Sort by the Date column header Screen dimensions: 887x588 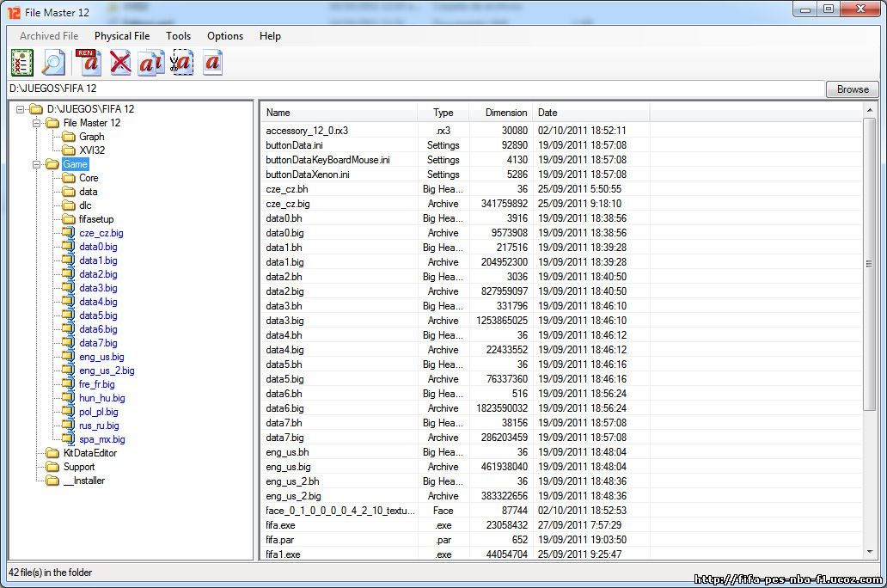click(590, 113)
